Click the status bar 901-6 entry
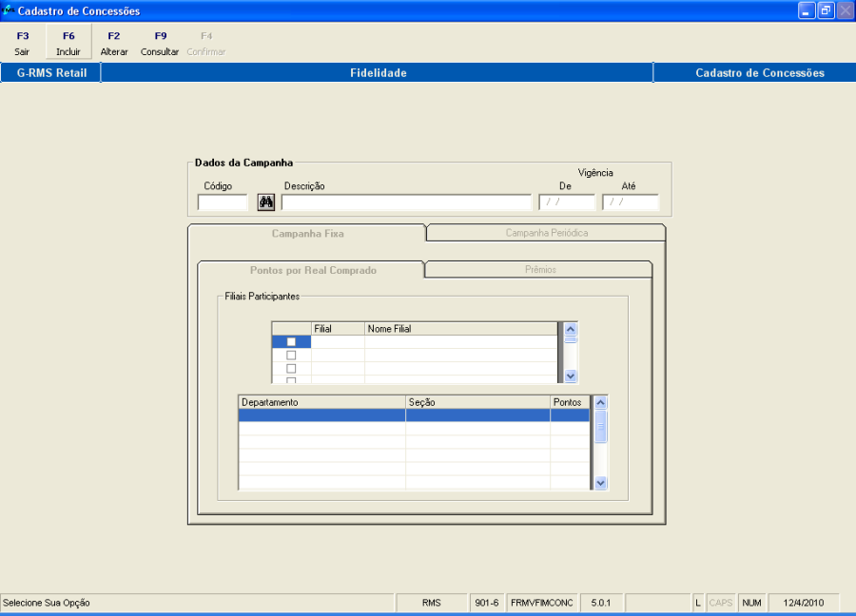The width and height of the screenshot is (856, 616). 486,603
